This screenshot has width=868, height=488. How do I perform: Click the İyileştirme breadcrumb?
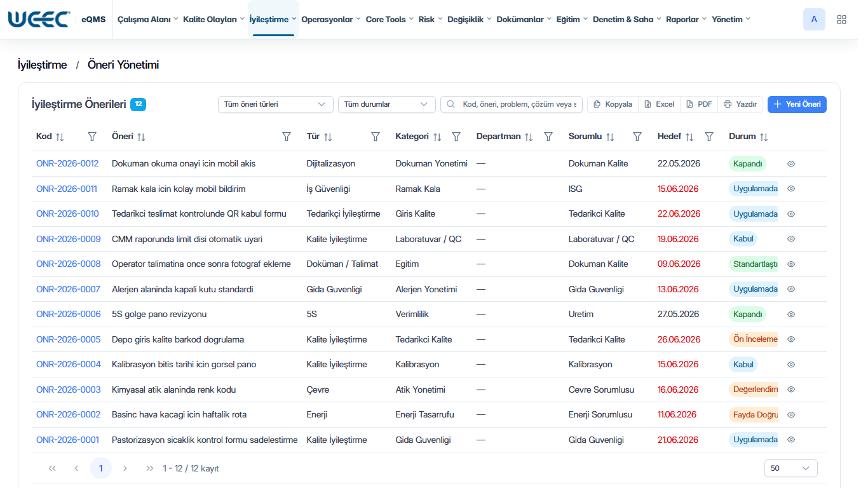point(42,65)
